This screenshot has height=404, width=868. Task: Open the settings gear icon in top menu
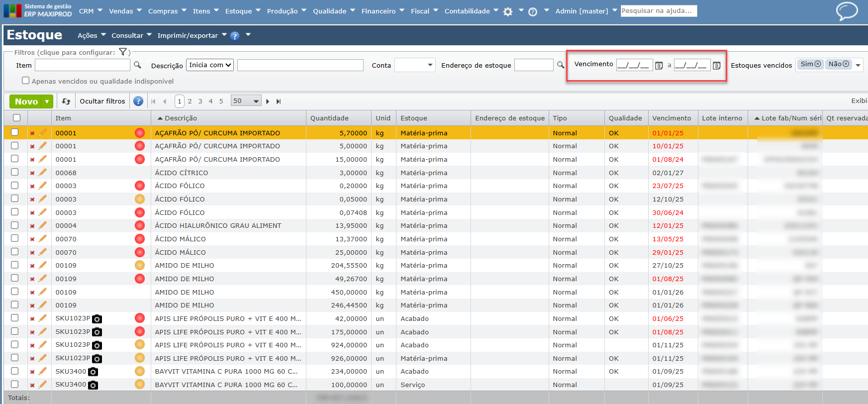click(x=507, y=11)
